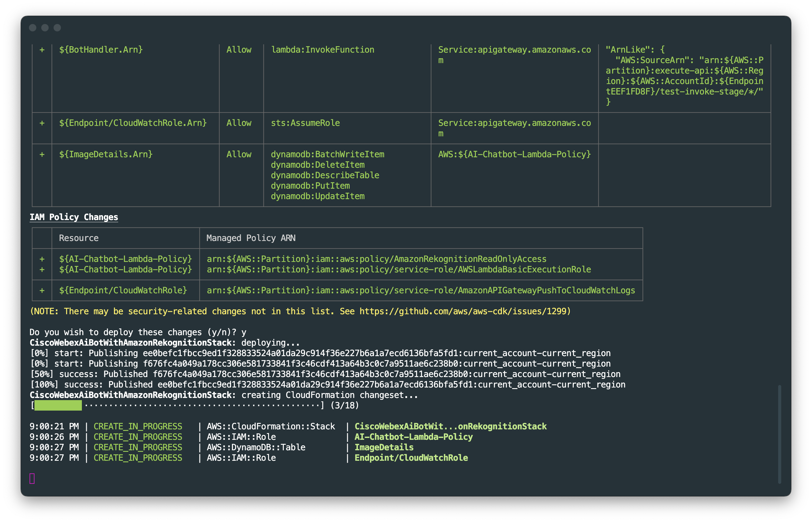Click the green zoom window dot

tap(57, 27)
